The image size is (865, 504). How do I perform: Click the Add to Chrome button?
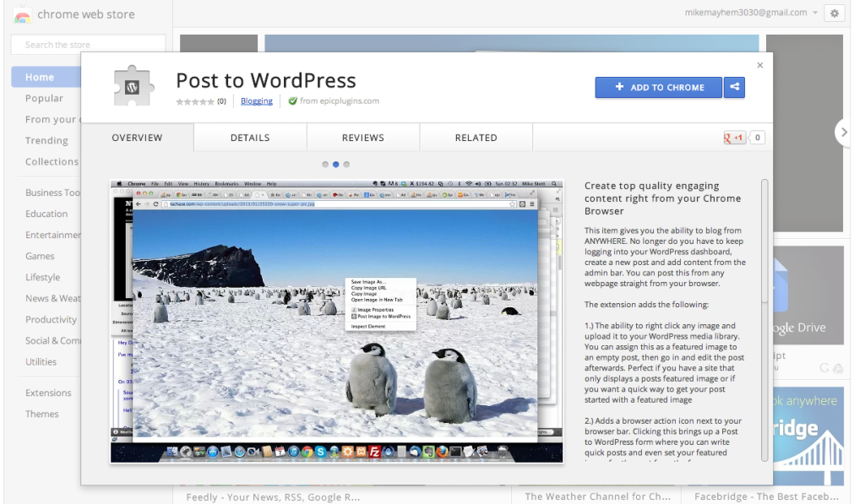click(x=658, y=87)
